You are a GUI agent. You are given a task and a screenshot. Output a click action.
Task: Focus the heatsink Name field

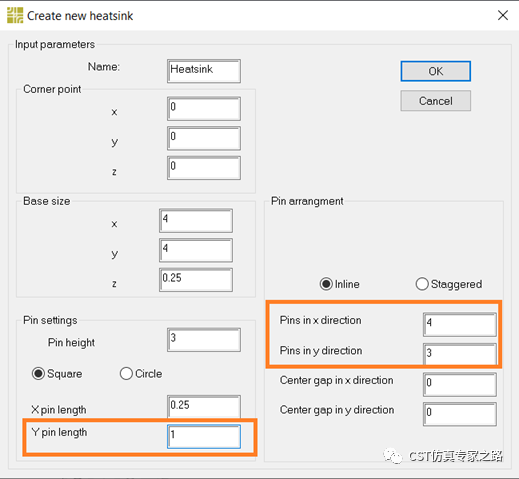(x=204, y=71)
